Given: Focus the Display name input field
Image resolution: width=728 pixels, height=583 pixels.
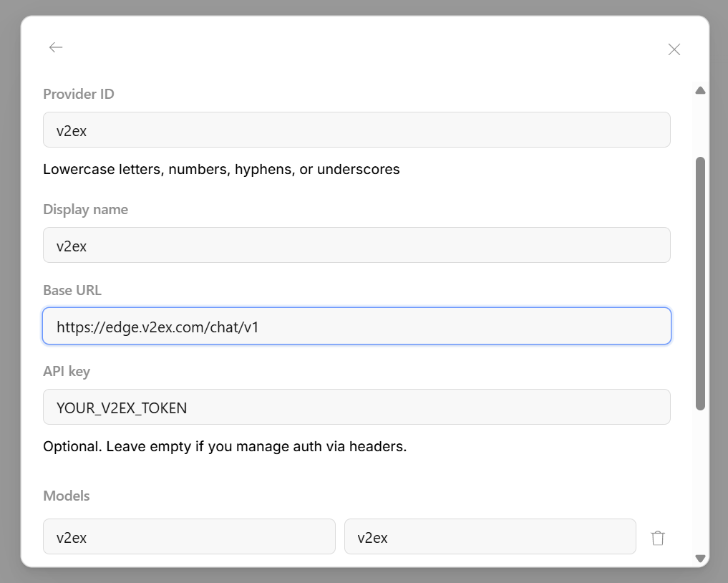Looking at the screenshot, I should 356,245.
